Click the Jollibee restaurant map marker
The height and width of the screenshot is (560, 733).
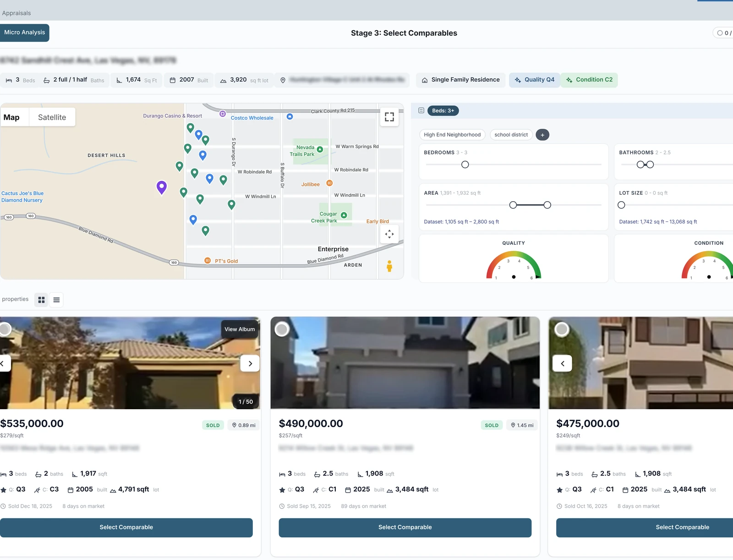pyautogui.click(x=329, y=183)
